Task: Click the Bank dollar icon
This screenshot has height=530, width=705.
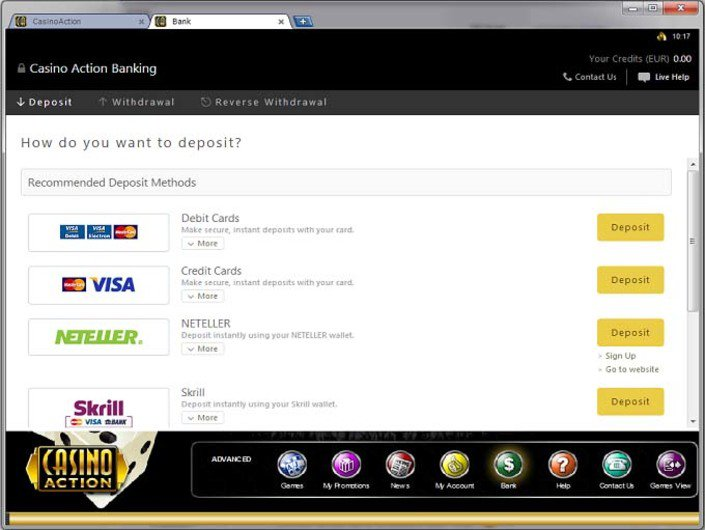Action: click(x=509, y=465)
